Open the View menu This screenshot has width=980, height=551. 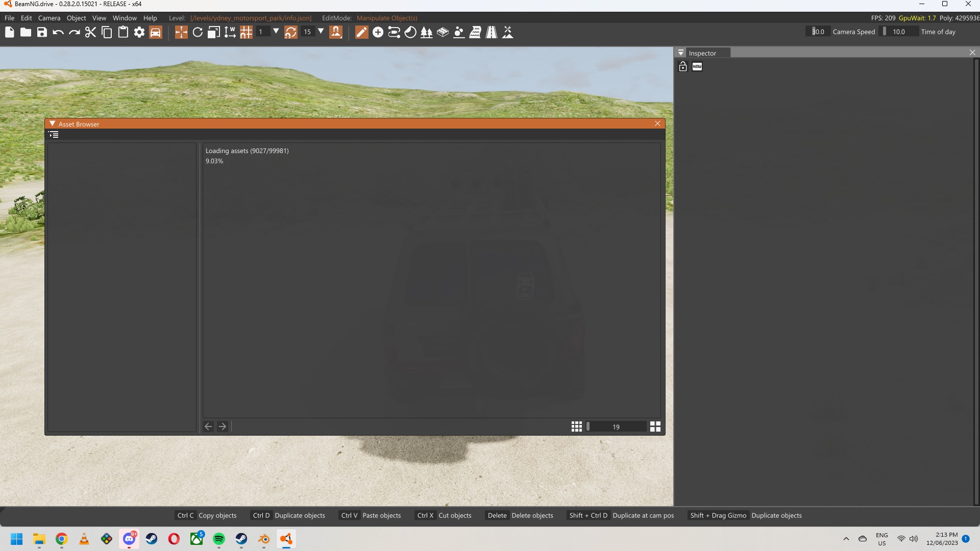coord(99,18)
